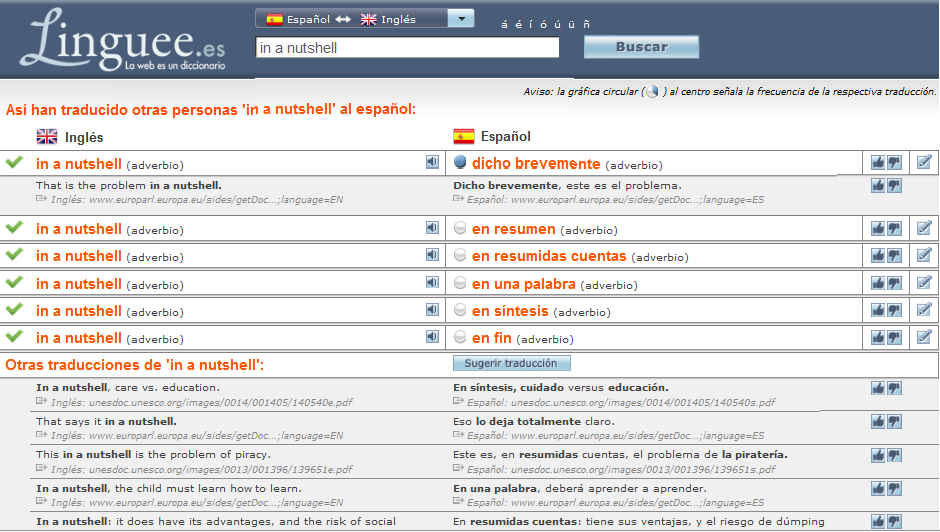Screen dimensions: 940x532
Task: Edit the 'en fin' translation entry
Action: [x=924, y=336]
